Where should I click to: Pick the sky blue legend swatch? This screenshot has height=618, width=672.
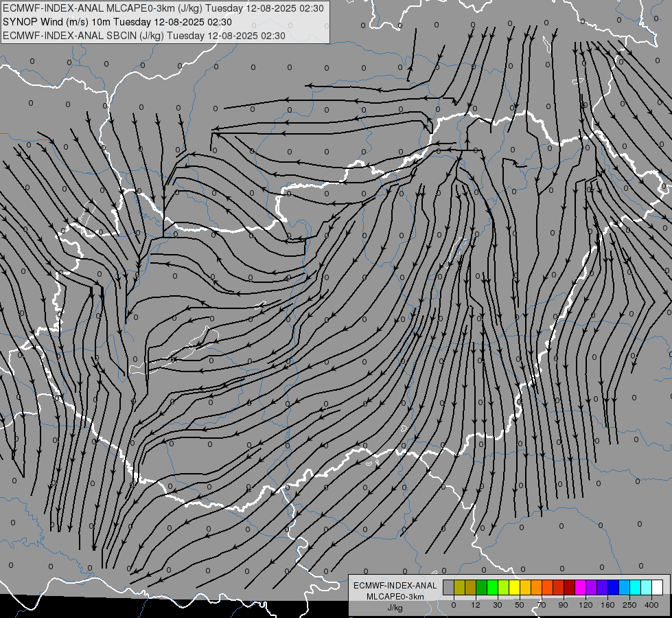(x=625, y=587)
